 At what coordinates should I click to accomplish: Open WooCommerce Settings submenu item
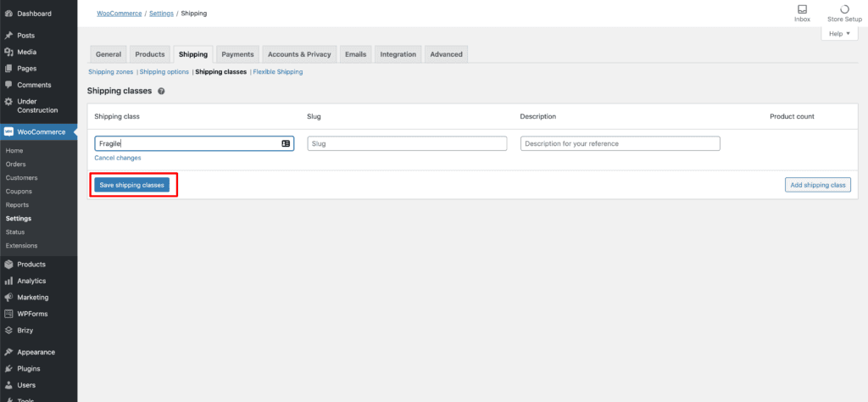(x=19, y=219)
